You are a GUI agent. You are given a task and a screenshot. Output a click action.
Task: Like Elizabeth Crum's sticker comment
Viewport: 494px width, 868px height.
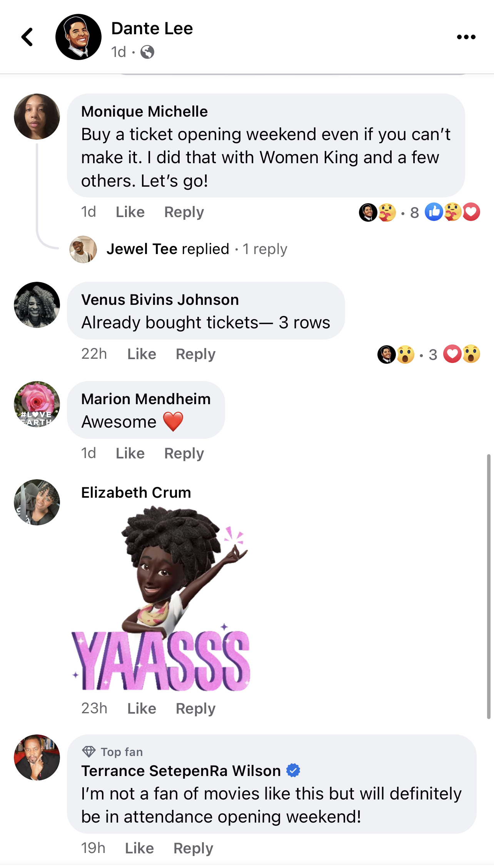[x=142, y=708]
